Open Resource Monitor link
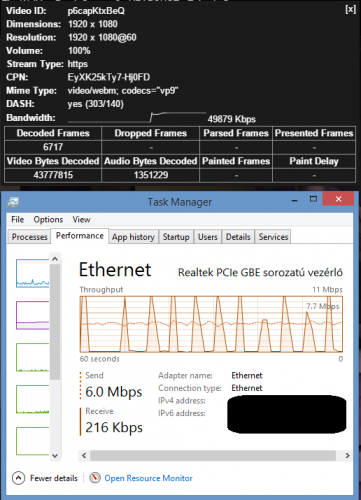 (148, 478)
